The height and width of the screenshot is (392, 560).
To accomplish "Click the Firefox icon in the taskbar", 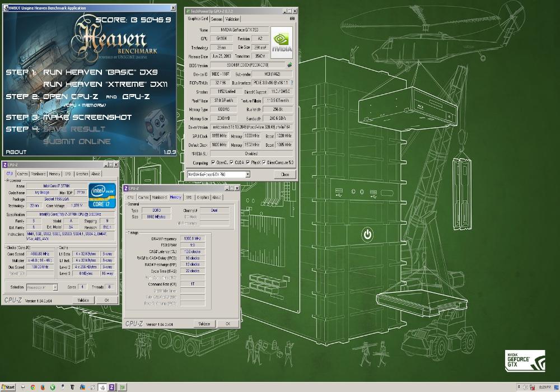I will [x=43, y=388].
